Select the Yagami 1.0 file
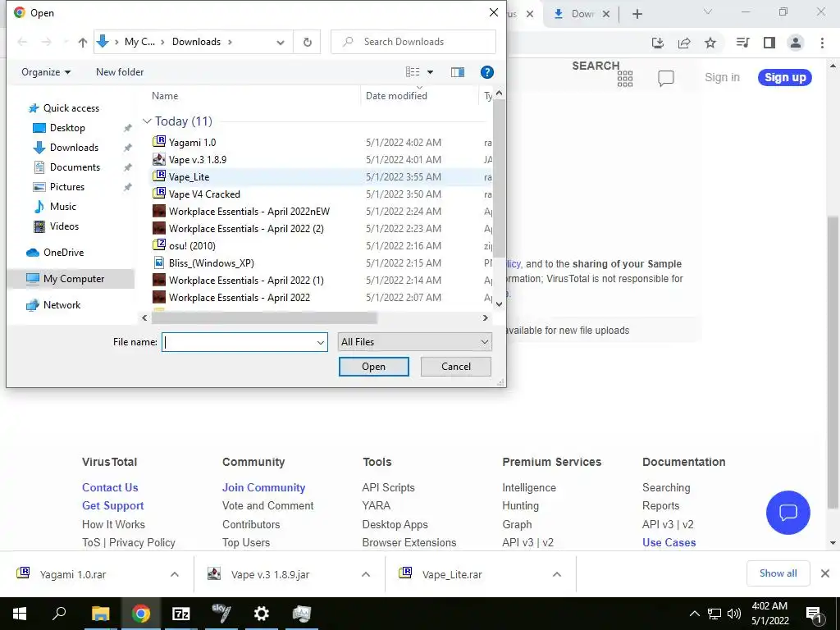840x630 pixels. [x=192, y=143]
